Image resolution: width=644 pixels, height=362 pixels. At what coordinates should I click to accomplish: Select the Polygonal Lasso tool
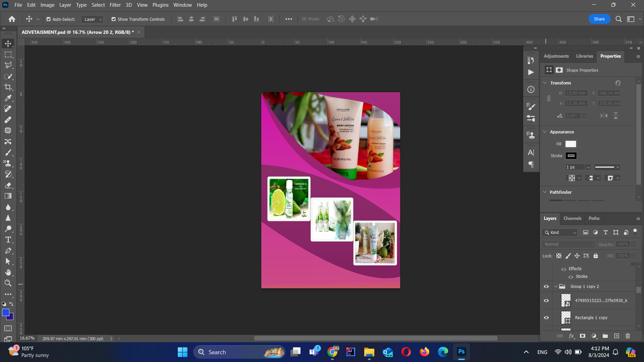8,65
